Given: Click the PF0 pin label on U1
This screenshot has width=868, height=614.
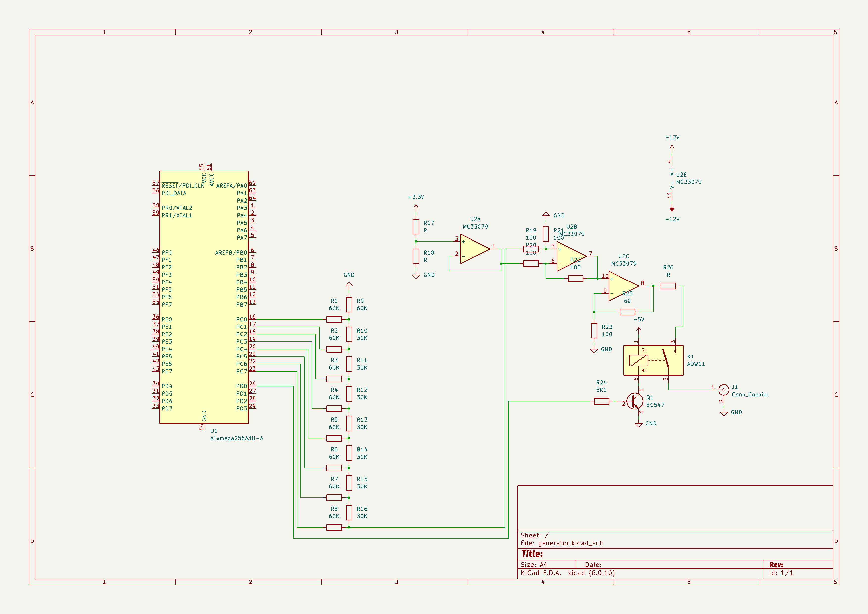Looking at the screenshot, I should [167, 253].
